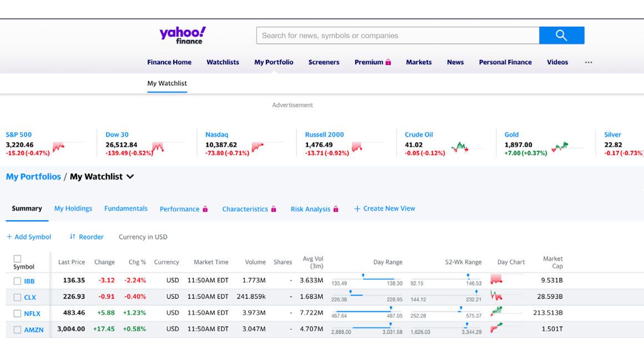Switch to the My Holdings tab
This screenshot has height=344, width=644.
click(73, 208)
